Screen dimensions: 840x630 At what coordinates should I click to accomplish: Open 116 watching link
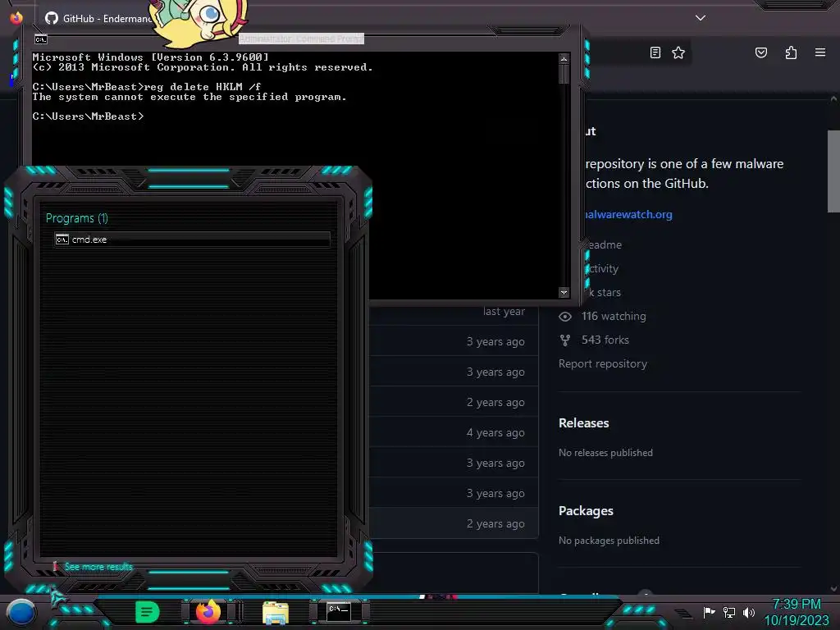(x=614, y=316)
